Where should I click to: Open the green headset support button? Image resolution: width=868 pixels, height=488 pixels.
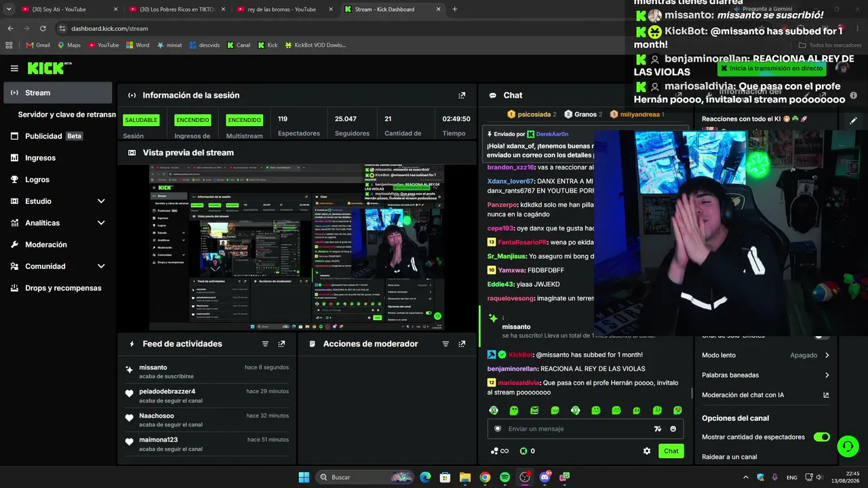point(848,446)
